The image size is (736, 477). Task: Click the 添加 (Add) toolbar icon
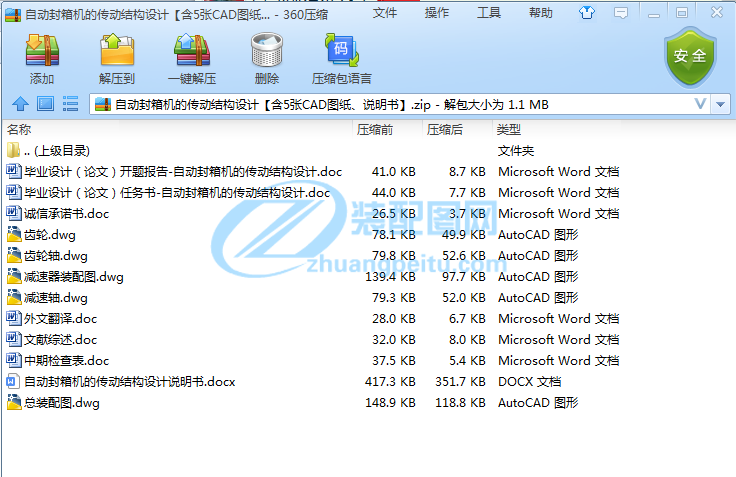pyautogui.click(x=42, y=50)
